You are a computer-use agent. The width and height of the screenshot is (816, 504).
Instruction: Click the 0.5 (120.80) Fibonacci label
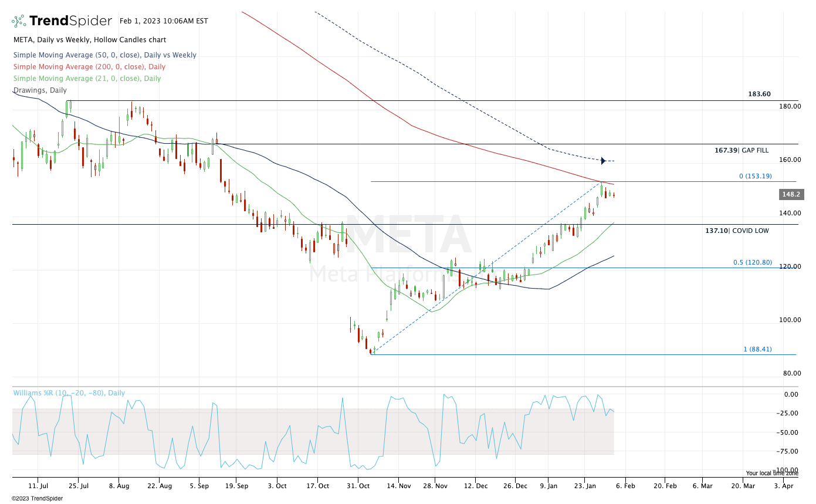click(753, 262)
